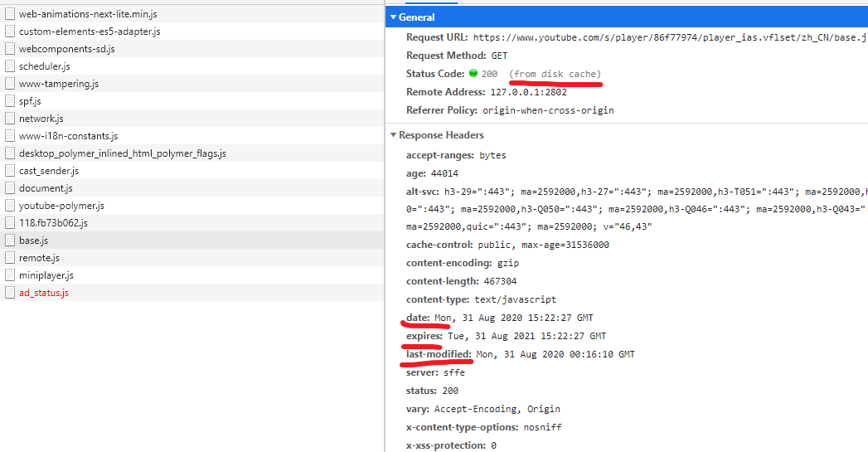Open the youtube-polymer.js request
868x452 pixels.
pos(61,206)
